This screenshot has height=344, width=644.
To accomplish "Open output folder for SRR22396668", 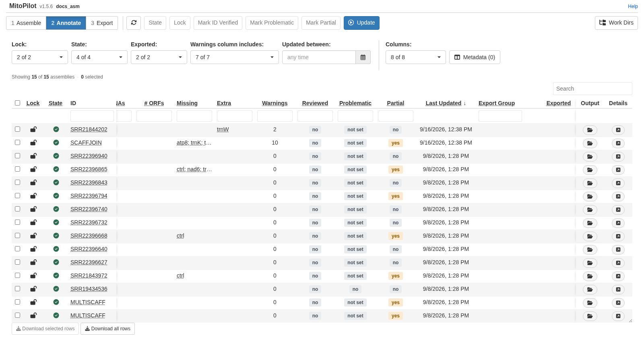I will pyautogui.click(x=590, y=236).
